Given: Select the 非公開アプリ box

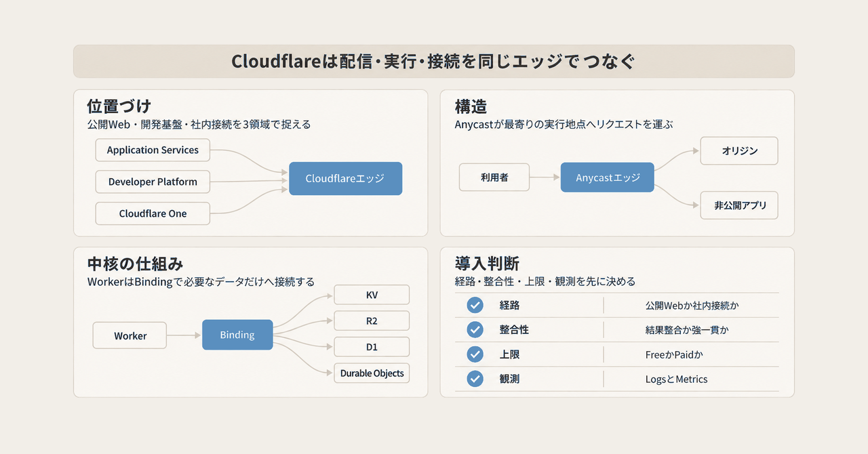Looking at the screenshot, I should pos(739,205).
